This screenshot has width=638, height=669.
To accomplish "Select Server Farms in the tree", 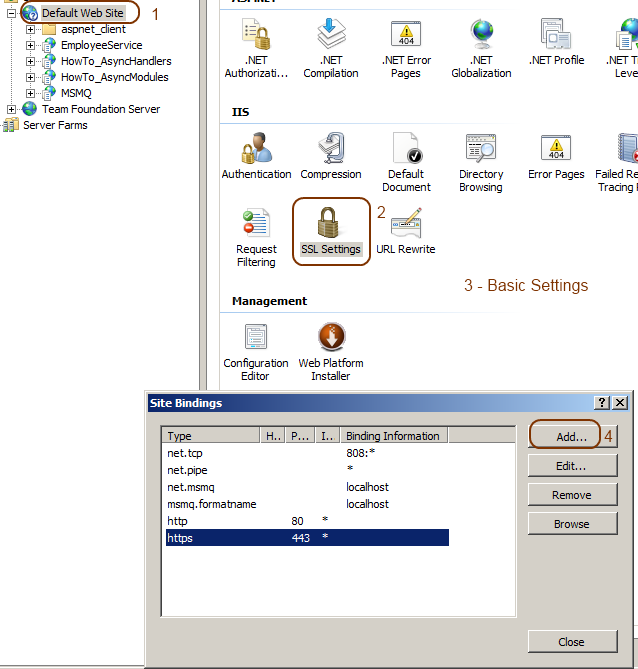I will (55, 125).
